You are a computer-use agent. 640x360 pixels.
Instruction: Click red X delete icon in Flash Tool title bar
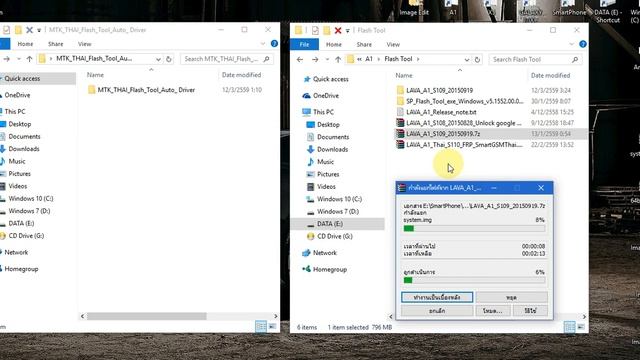(338, 30)
